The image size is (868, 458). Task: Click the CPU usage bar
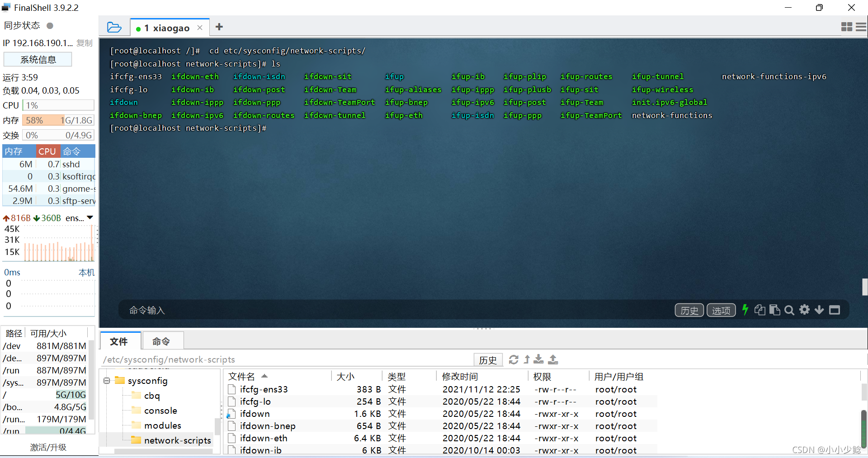[58, 105]
